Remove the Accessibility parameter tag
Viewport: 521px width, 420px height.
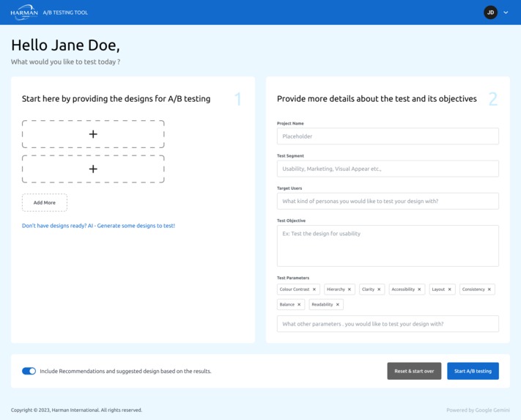419,290
